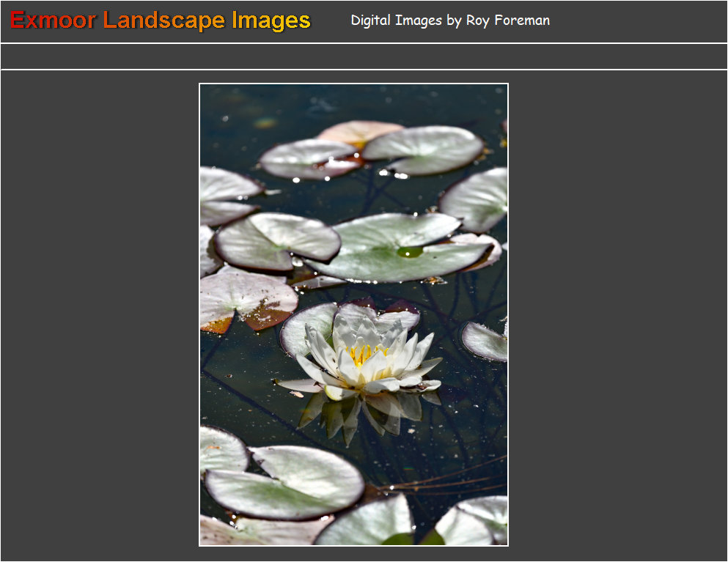Click the small lily pad right of the flower
This screenshot has height=562, width=728.
pos(485,341)
